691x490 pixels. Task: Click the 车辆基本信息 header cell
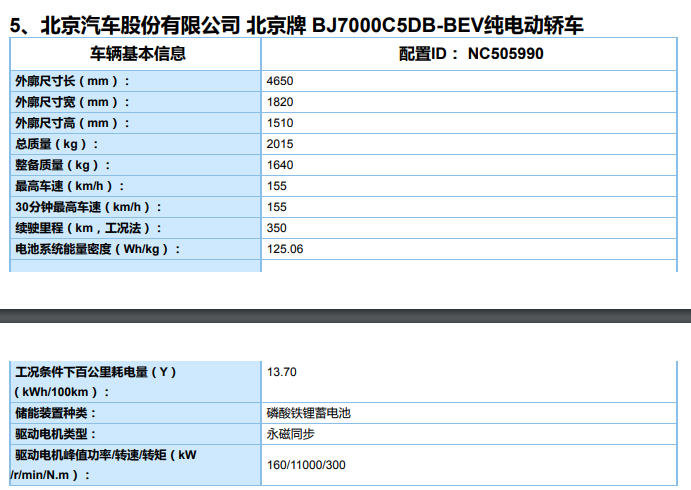[136, 54]
